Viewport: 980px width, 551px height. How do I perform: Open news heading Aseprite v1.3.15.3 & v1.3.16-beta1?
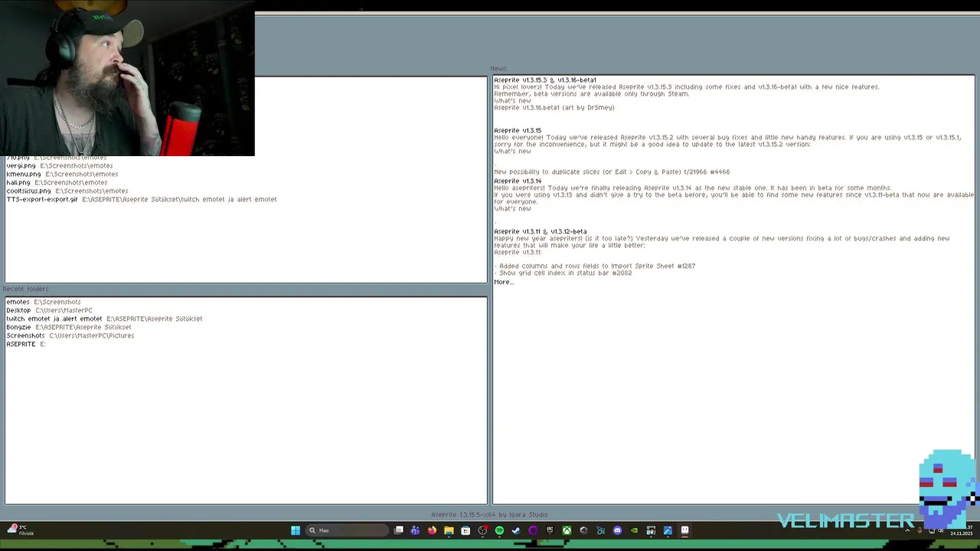(x=545, y=80)
